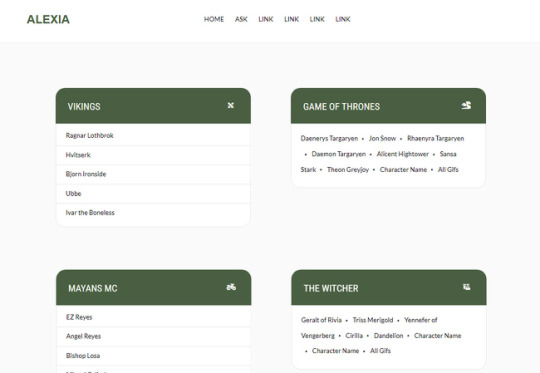Click THE WITCHER card heading
Image resolution: width=540 pixels, height=373 pixels.
point(331,288)
